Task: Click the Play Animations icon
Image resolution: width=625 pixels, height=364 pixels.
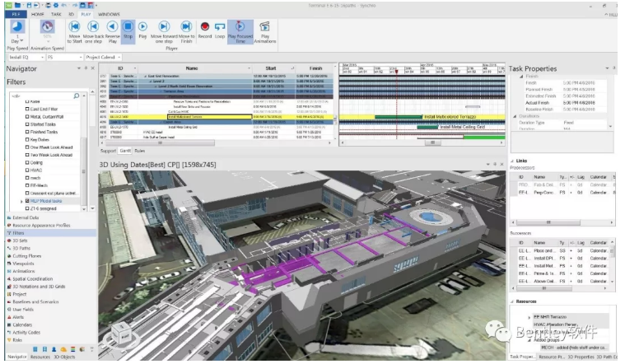Action: (x=264, y=26)
